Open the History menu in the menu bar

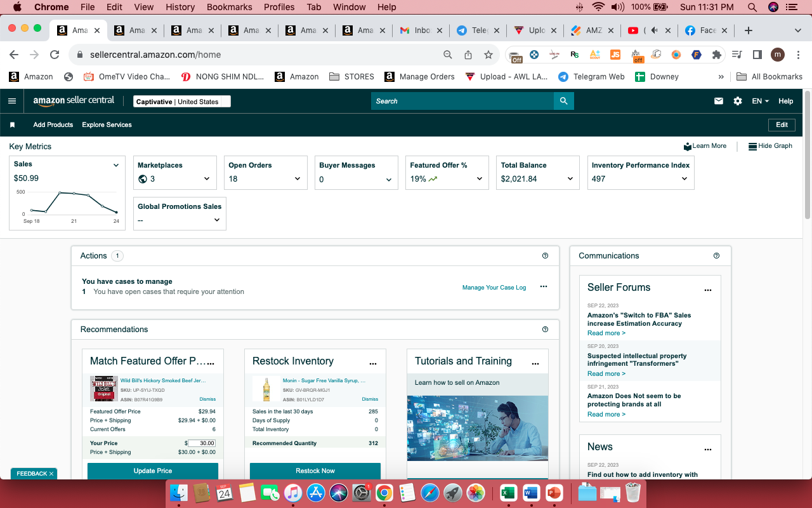[x=180, y=7]
